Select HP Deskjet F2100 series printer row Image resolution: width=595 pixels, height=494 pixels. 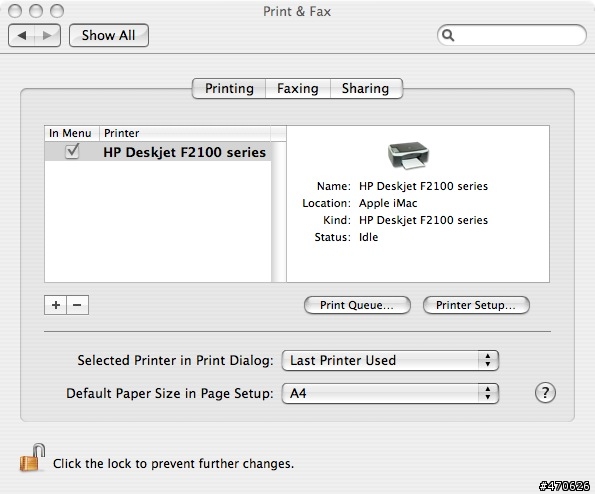pos(157,152)
